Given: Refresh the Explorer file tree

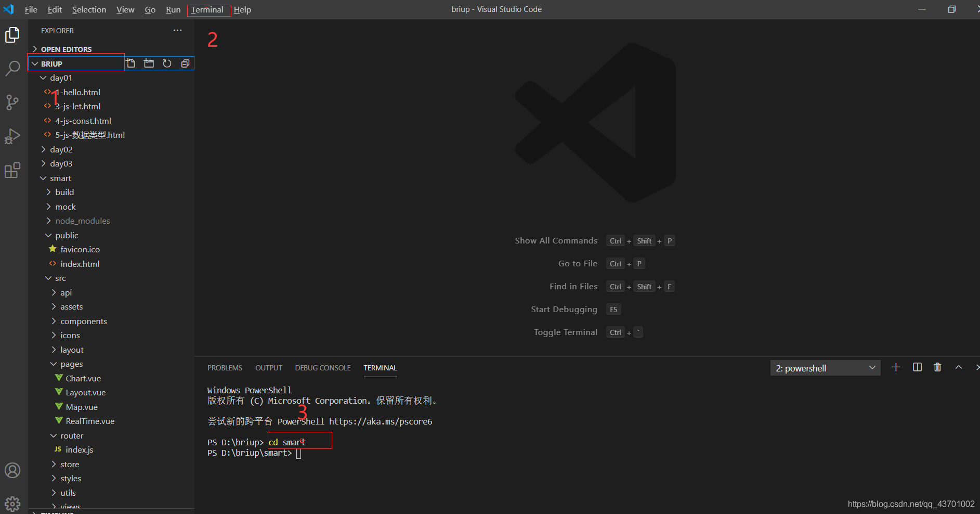Looking at the screenshot, I should pyautogui.click(x=167, y=63).
